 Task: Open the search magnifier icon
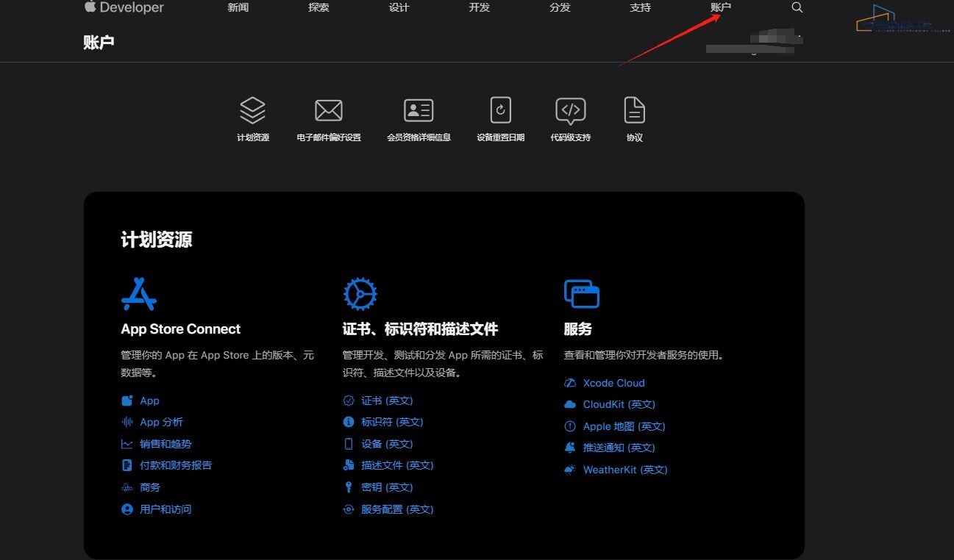(x=797, y=7)
